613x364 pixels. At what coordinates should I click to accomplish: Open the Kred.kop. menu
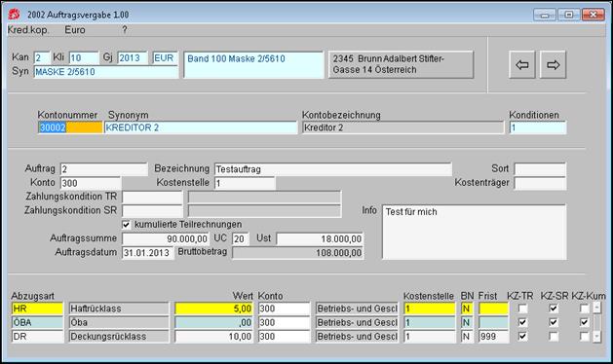click(x=28, y=30)
